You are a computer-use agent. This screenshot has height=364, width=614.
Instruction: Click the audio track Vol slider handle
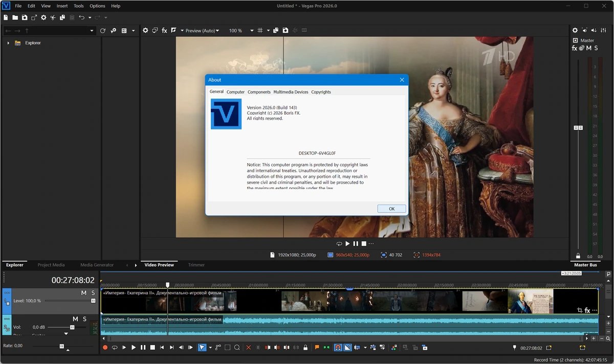tap(72, 327)
